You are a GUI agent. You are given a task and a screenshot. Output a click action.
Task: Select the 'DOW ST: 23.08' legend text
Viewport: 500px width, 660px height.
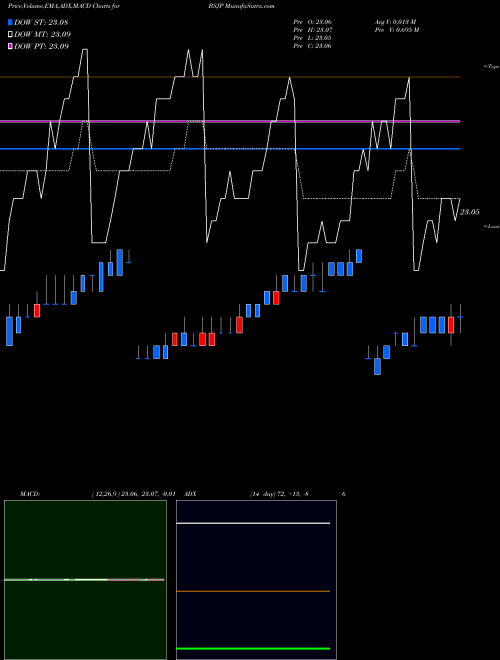point(41,22)
